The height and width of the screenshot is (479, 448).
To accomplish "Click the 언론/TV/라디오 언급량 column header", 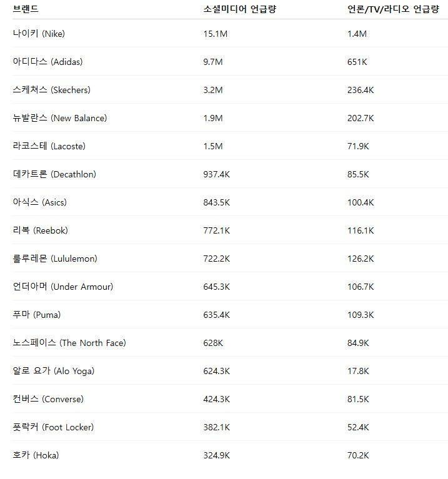I will [x=393, y=9].
